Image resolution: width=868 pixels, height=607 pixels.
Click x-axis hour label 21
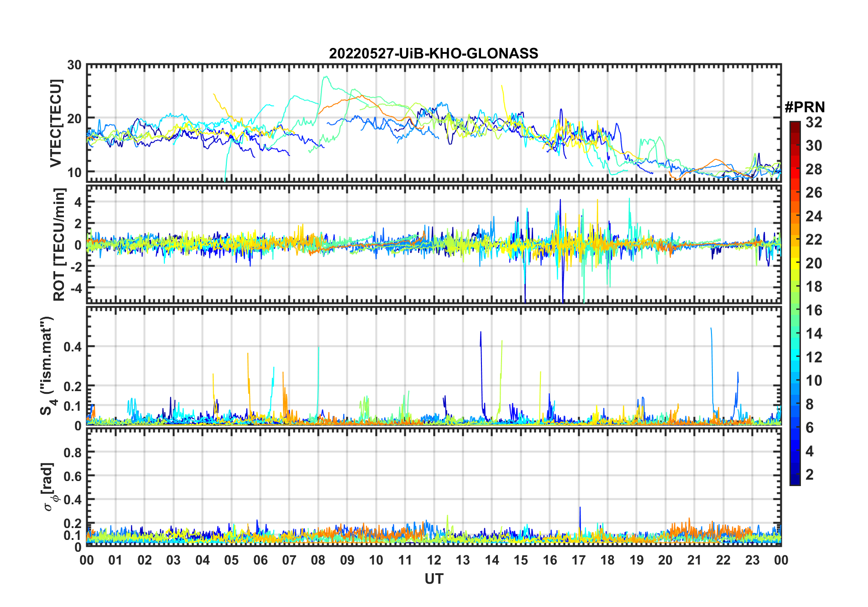click(x=694, y=560)
